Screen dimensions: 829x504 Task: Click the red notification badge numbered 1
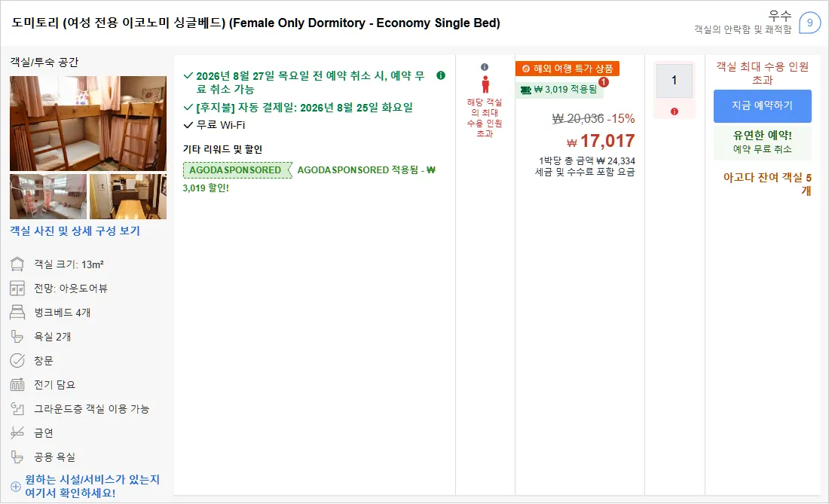coord(604,82)
